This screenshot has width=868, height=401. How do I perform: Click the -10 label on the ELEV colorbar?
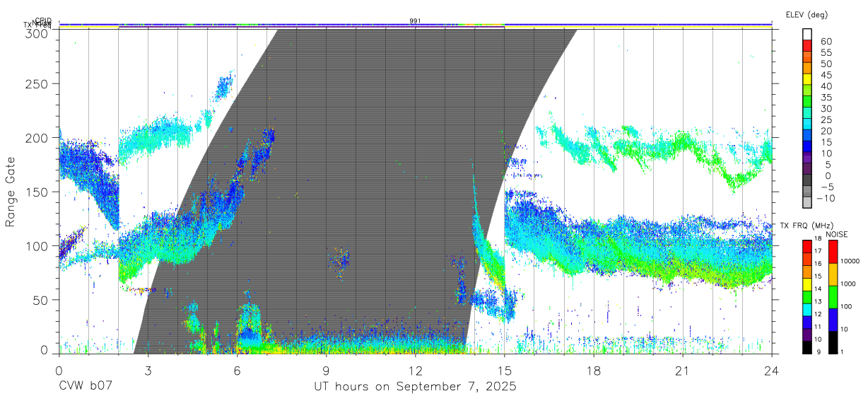click(824, 198)
